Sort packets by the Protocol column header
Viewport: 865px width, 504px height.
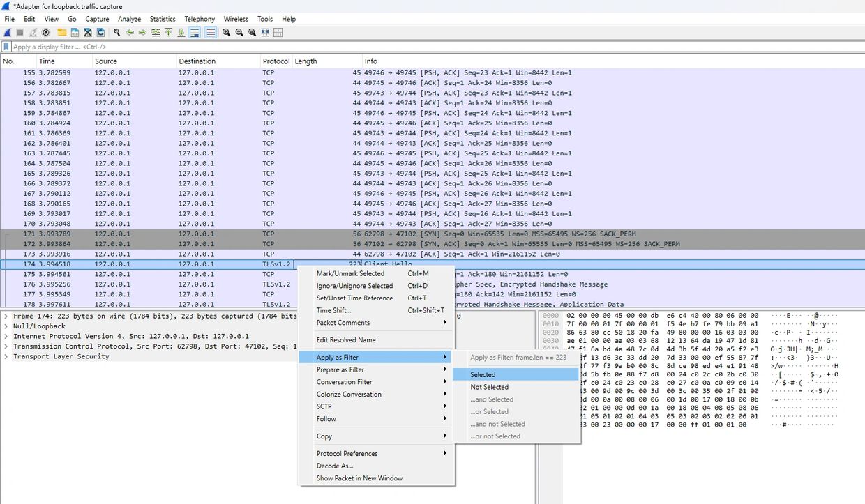[x=276, y=61]
